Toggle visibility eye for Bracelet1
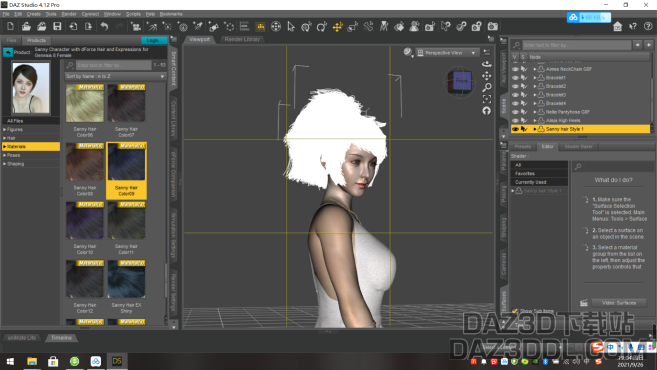The height and width of the screenshot is (370, 657). point(515,78)
